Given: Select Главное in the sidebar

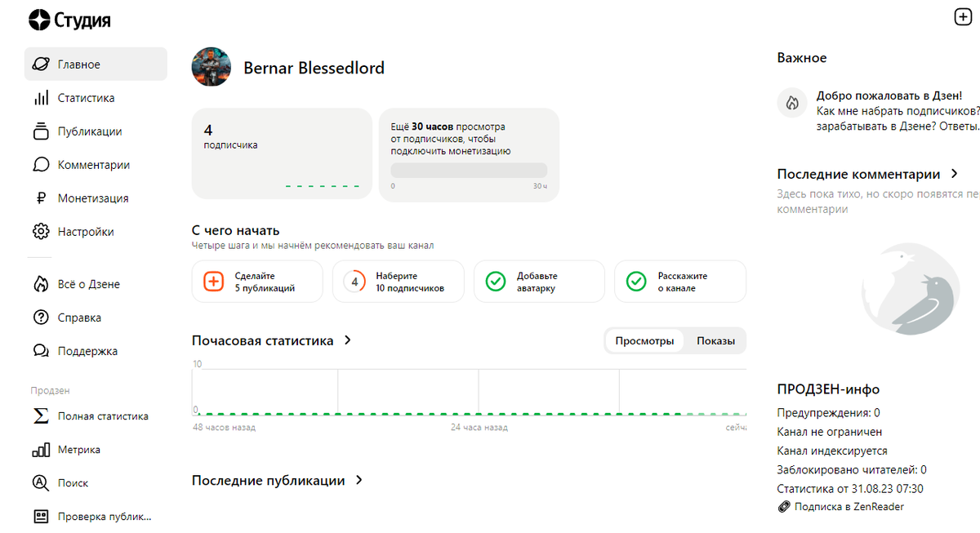Looking at the screenshot, I should [96, 64].
